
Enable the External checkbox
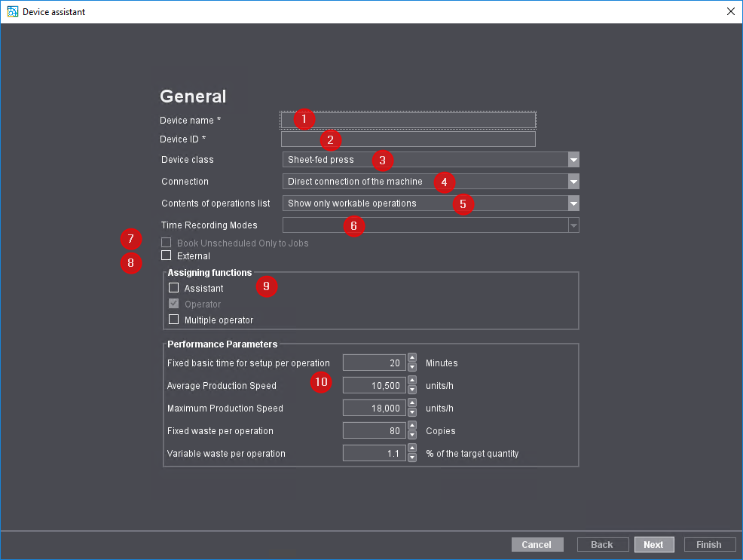pos(166,256)
